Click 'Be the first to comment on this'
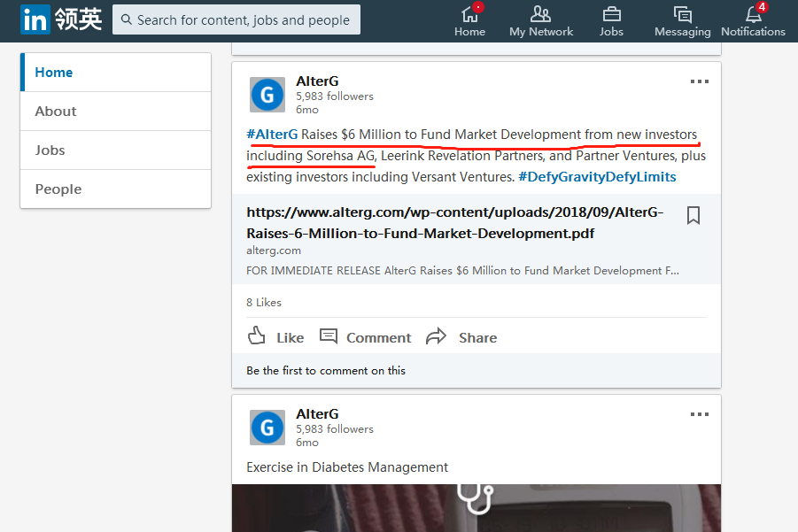The height and width of the screenshot is (532, 798). click(x=326, y=371)
